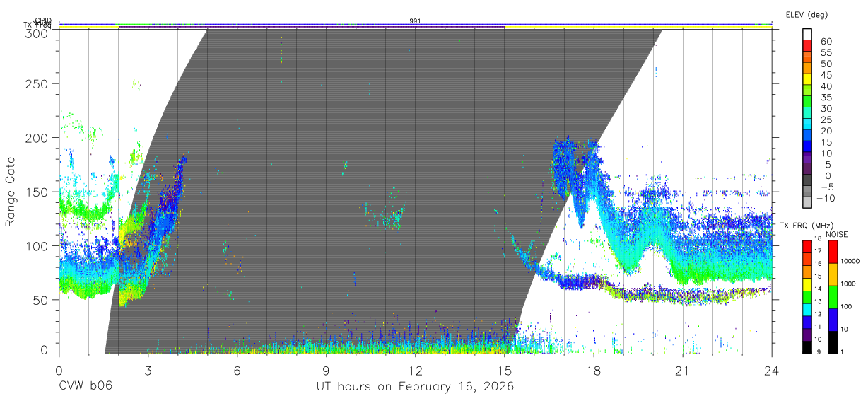Click the 'Range Gate' y-axis label
Viewport: 868px width, 401px height.
pyautogui.click(x=11, y=192)
